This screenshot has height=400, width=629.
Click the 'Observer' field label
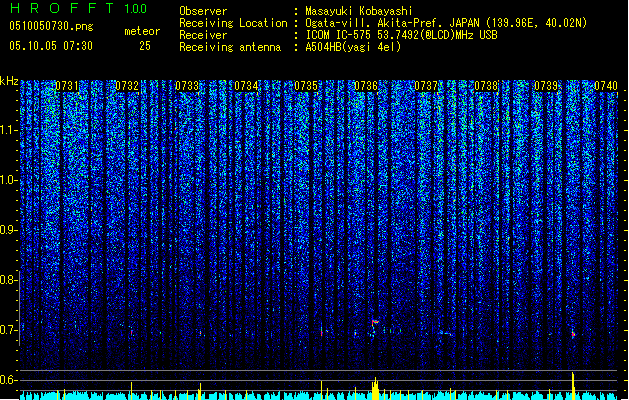point(203,11)
